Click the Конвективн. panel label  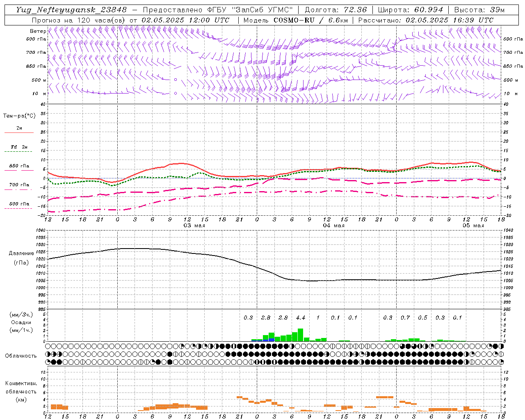click(x=21, y=383)
